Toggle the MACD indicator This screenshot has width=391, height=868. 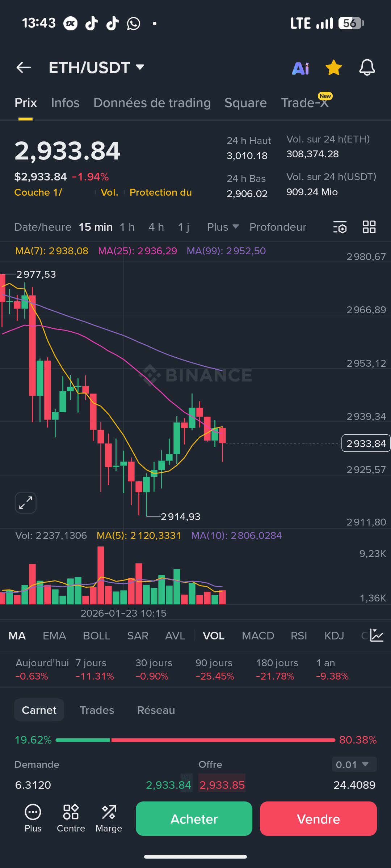pos(258,636)
